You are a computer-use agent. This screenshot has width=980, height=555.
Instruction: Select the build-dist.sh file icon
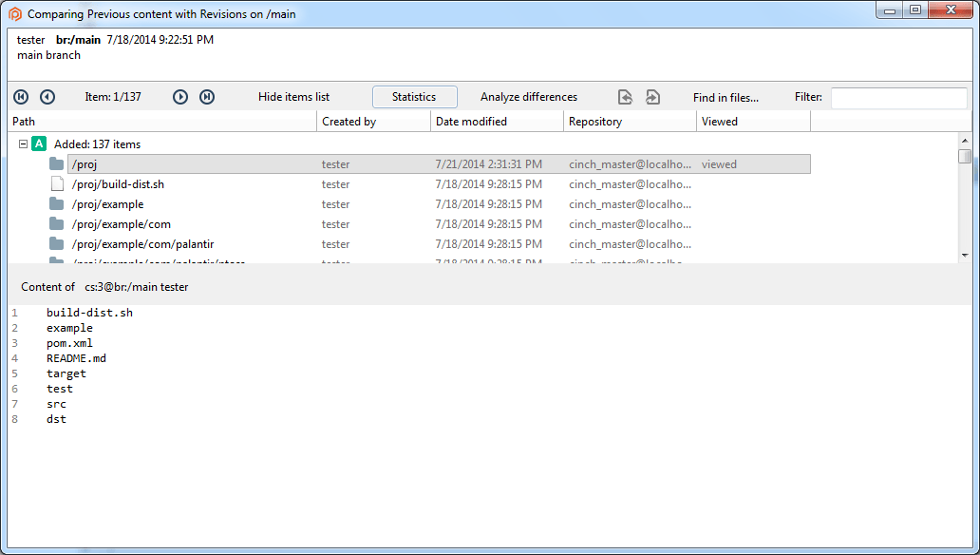point(57,184)
